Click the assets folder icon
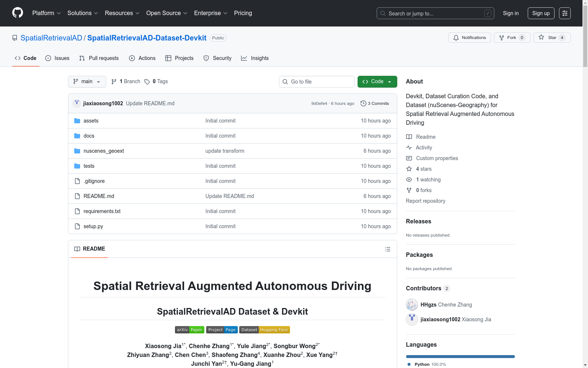This screenshot has width=588, height=368. pos(77,121)
